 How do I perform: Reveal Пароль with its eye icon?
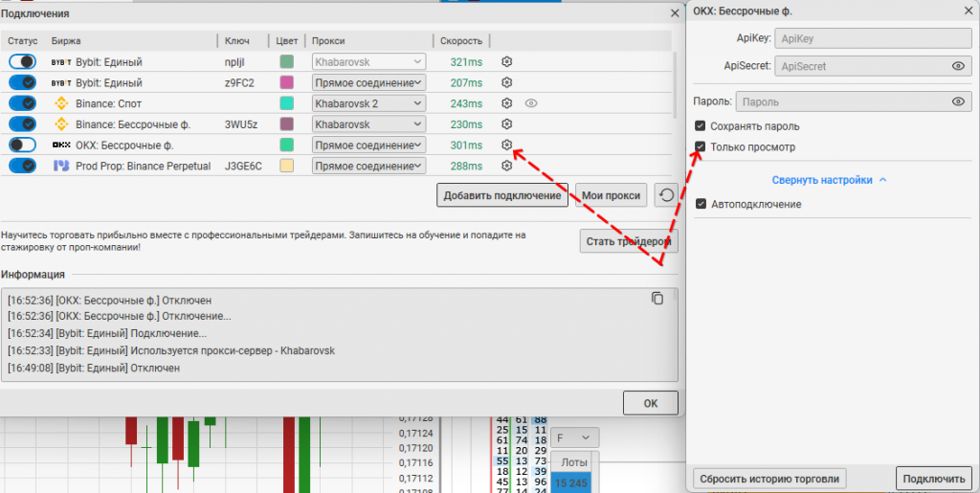(959, 101)
